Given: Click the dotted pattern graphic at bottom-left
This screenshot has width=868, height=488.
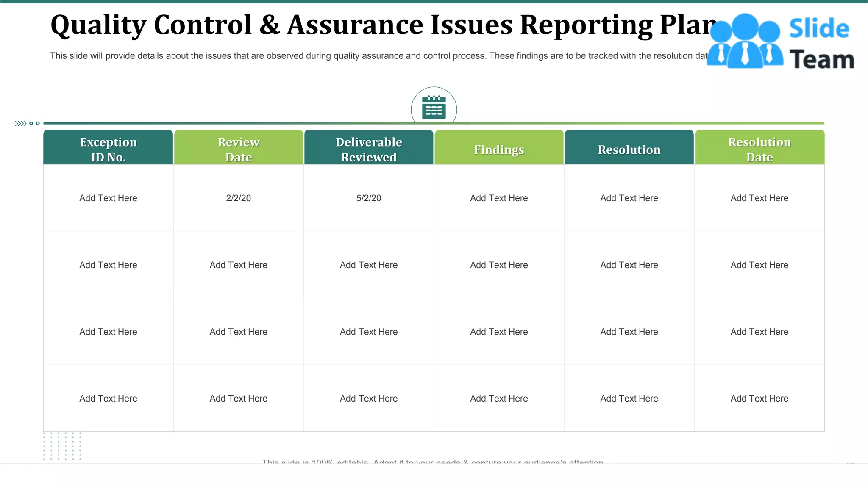Looking at the screenshot, I should [62, 446].
